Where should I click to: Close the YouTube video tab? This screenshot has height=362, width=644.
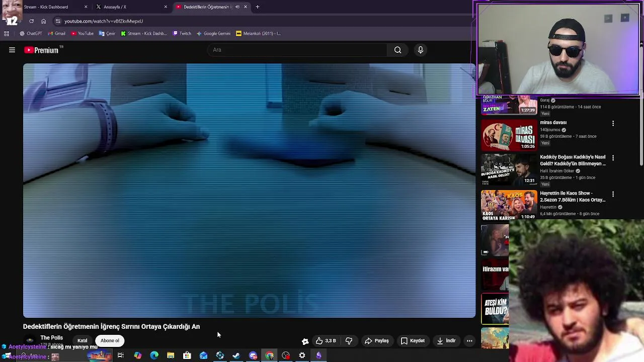[246, 7]
